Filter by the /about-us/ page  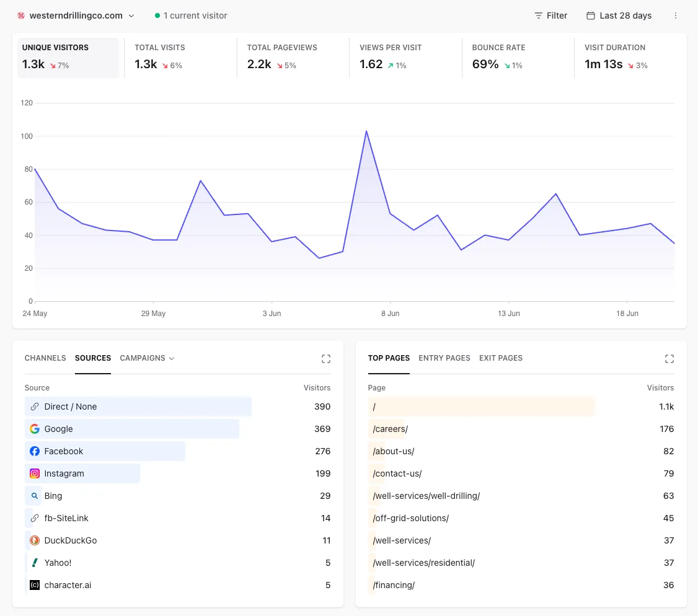point(393,451)
